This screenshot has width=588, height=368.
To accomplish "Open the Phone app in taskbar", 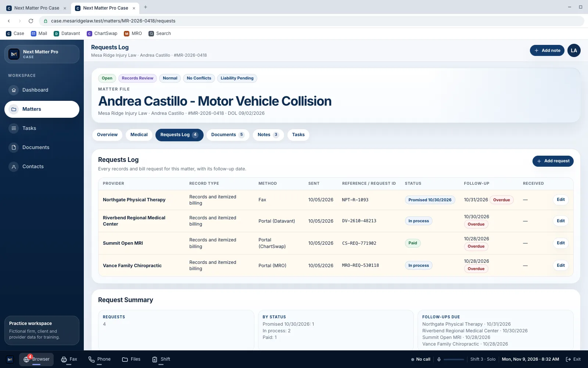I will 100,360.
